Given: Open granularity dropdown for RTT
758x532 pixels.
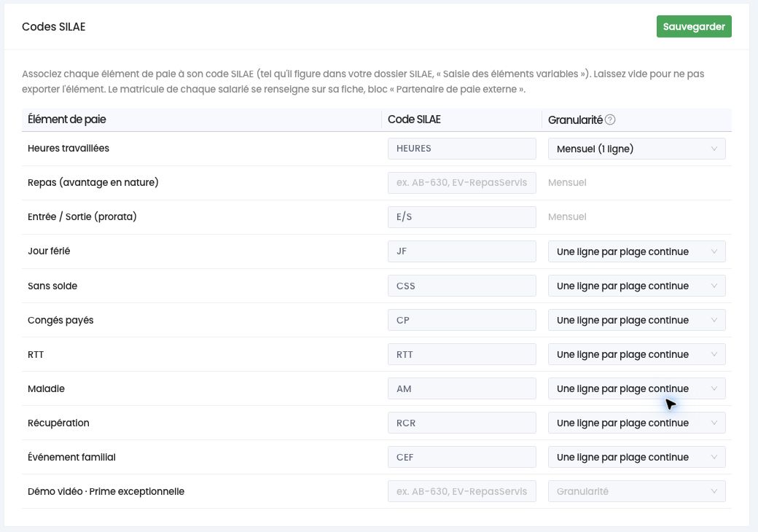Looking at the screenshot, I should pyautogui.click(x=637, y=355).
